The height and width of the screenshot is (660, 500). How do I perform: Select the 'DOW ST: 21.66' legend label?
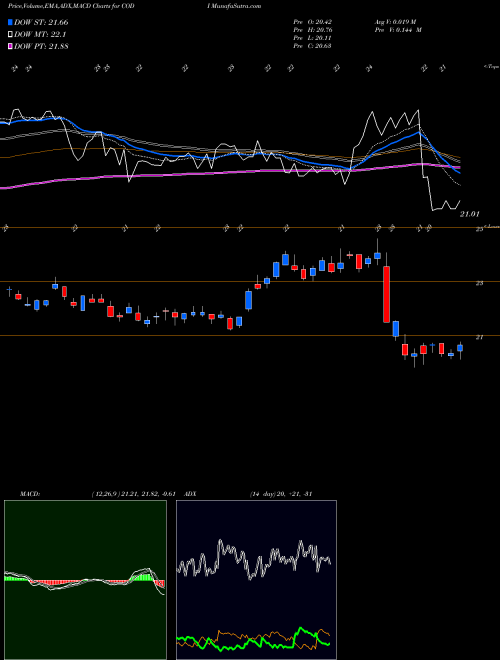41,22
